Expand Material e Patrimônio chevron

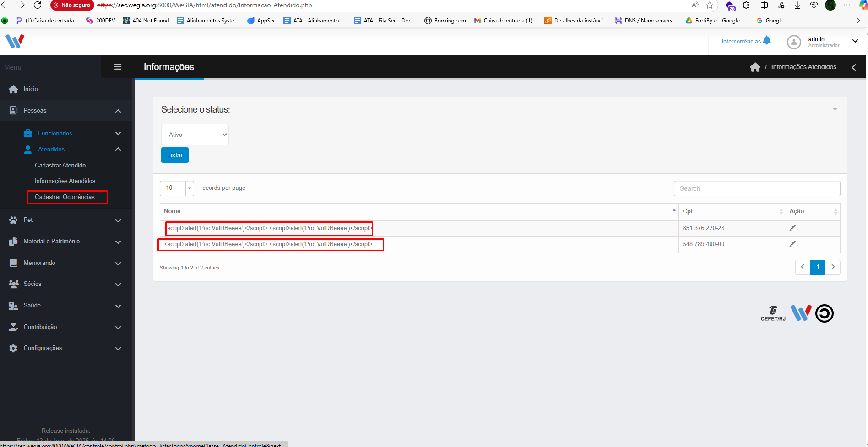point(118,242)
